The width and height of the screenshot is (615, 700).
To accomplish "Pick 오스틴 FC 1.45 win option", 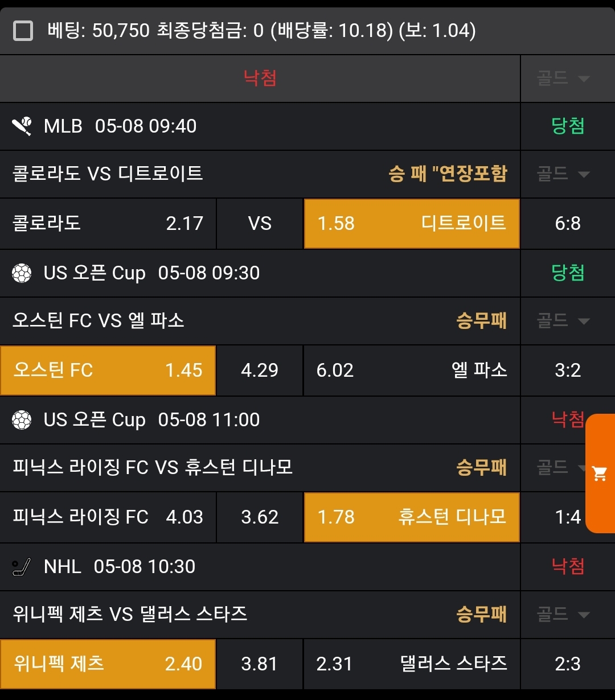I will point(108,370).
